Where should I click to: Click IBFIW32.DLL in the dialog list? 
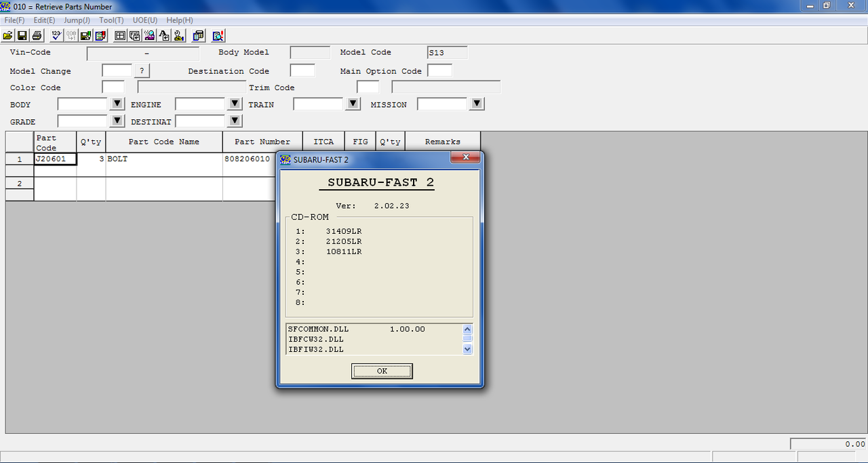pyautogui.click(x=315, y=349)
